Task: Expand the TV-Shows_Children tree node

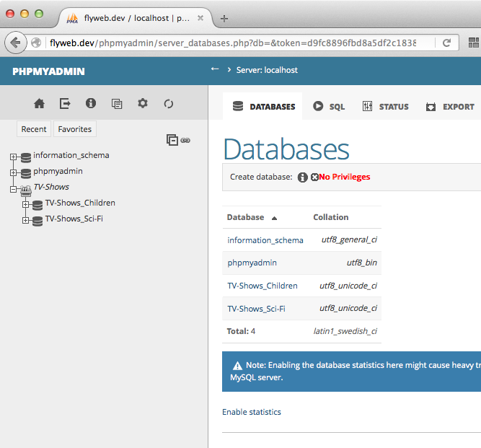Action: [x=26, y=204]
